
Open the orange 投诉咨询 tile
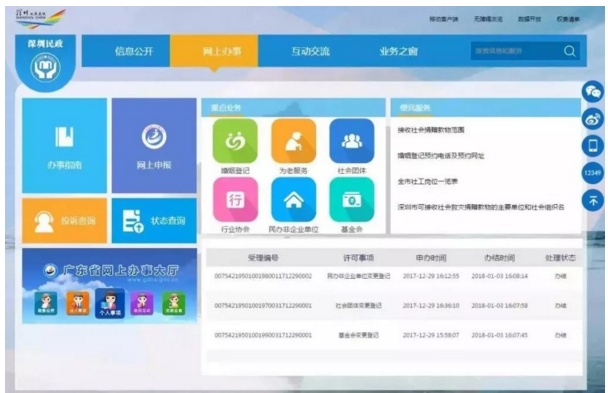pos(64,221)
